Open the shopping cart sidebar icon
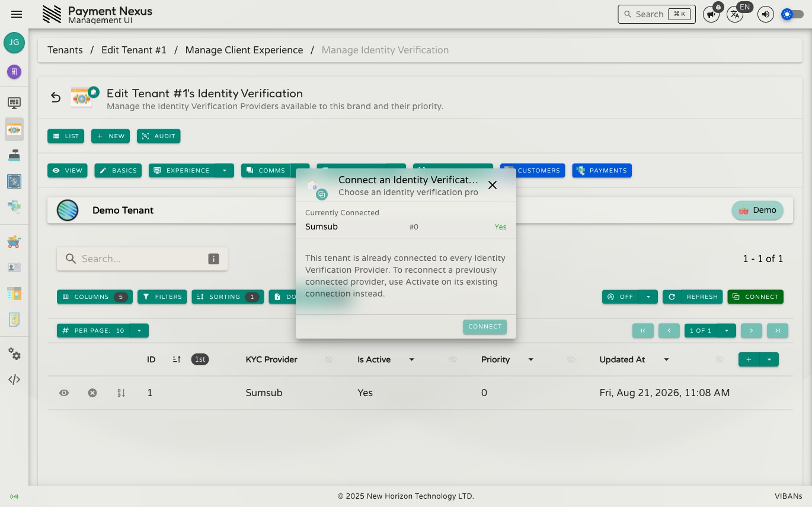Viewport: 812px width, 507px height. coord(14,241)
